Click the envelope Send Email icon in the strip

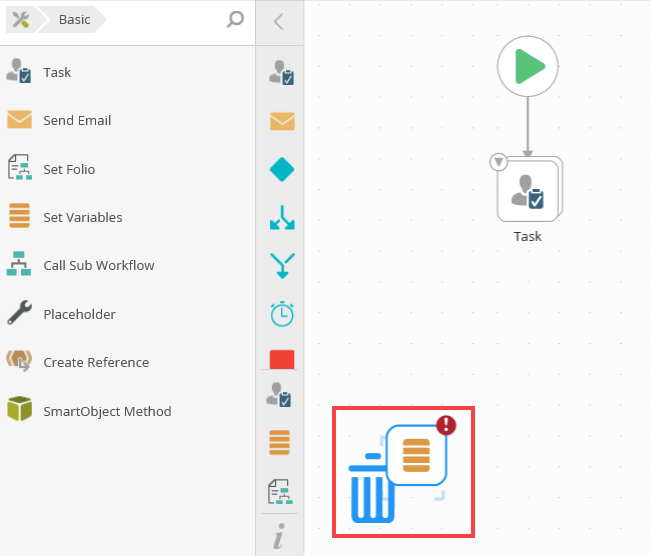[282, 121]
